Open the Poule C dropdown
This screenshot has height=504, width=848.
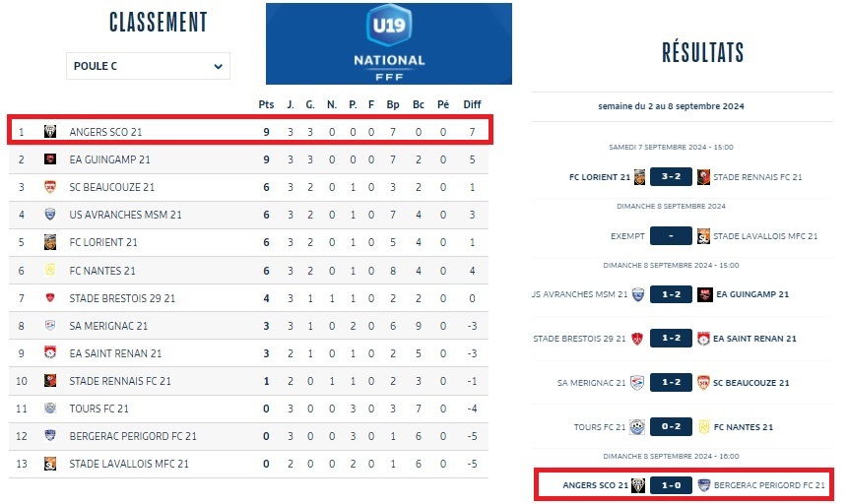(148, 66)
